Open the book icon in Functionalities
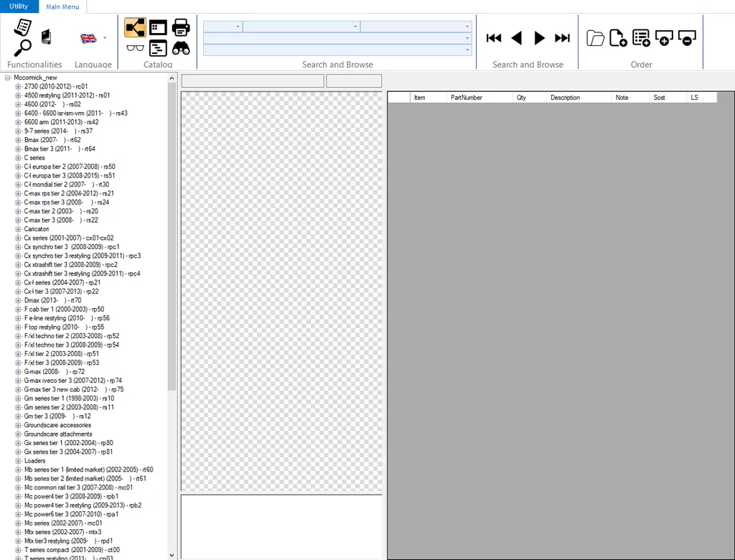This screenshot has width=735, height=560. click(46, 37)
